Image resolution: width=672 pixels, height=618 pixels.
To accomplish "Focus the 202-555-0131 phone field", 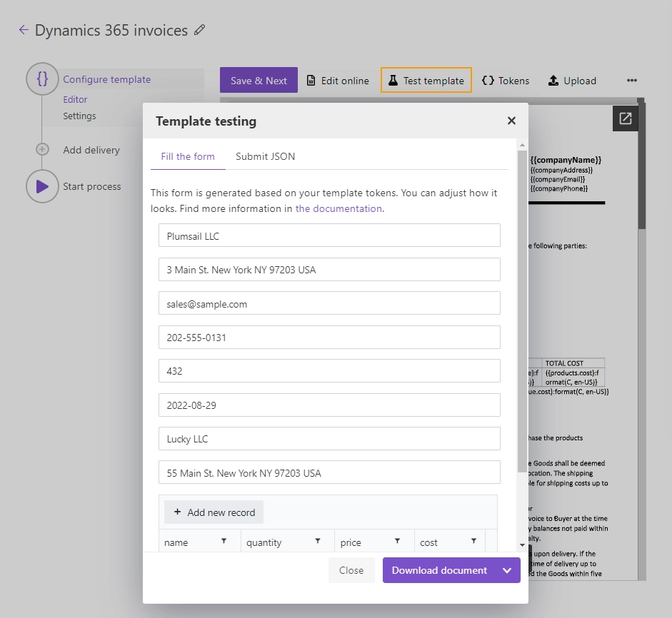I will coord(329,337).
